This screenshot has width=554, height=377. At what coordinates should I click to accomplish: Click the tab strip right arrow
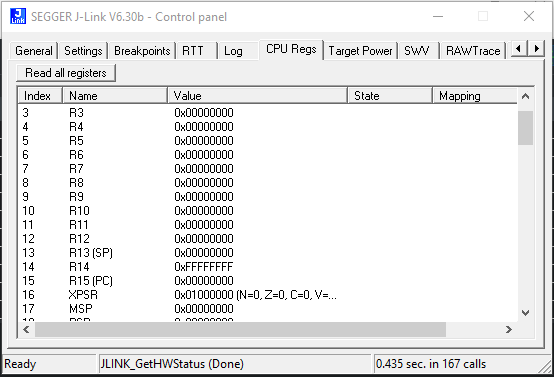point(536,48)
